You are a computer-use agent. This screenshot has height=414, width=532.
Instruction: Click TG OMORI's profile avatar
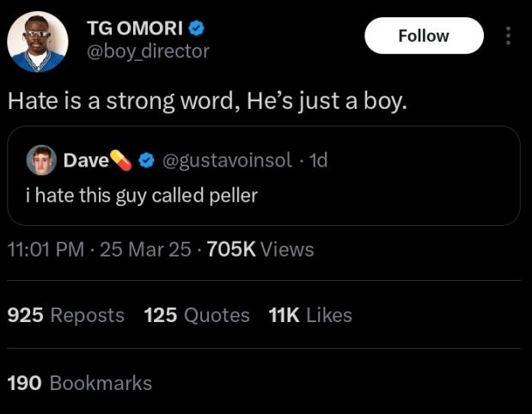38,40
